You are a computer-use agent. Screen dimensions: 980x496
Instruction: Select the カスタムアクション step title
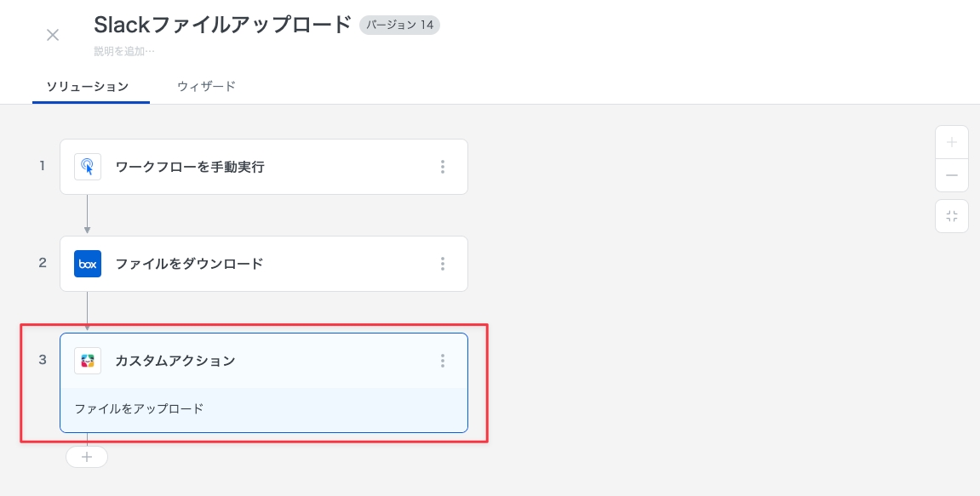(x=175, y=361)
